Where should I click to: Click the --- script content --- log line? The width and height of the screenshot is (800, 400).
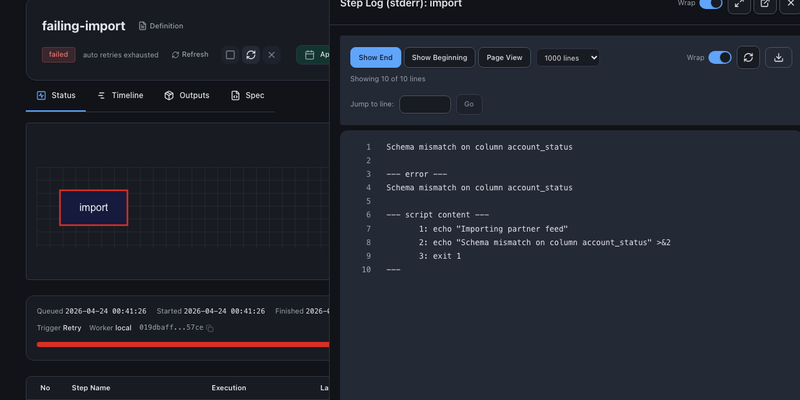pyautogui.click(x=438, y=215)
